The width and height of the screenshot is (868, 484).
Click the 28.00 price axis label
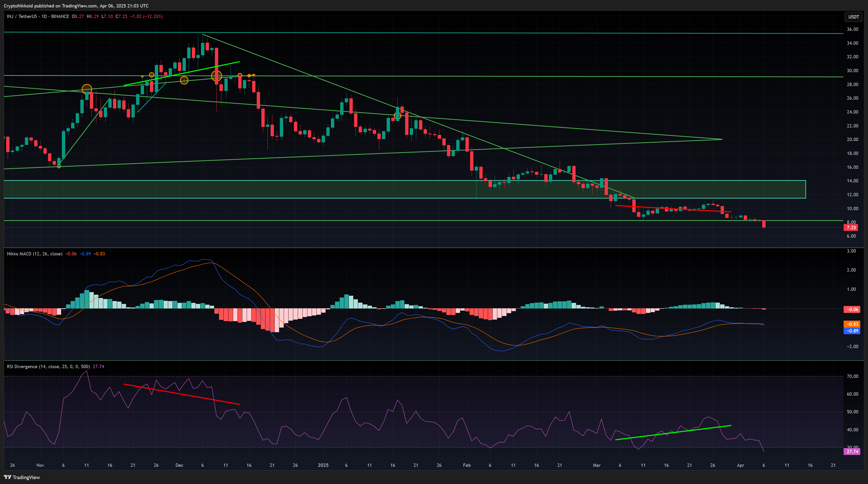(853, 84)
